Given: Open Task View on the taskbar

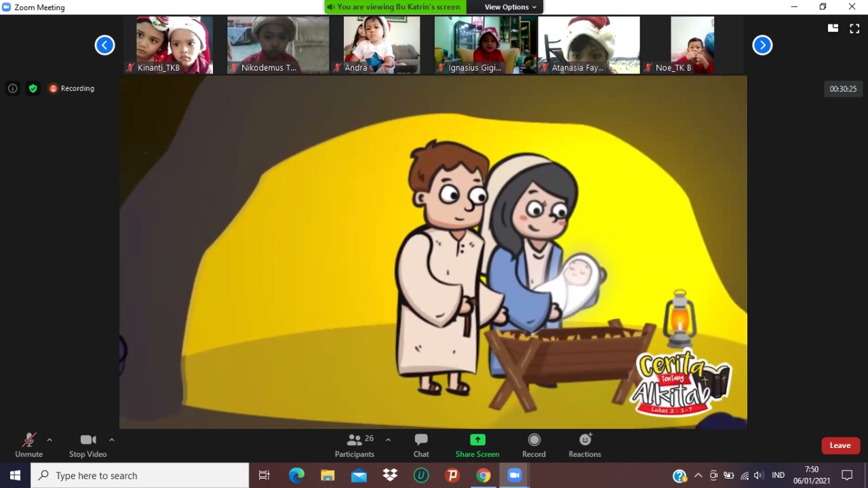Looking at the screenshot, I should pyautogui.click(x=264, y=475).
